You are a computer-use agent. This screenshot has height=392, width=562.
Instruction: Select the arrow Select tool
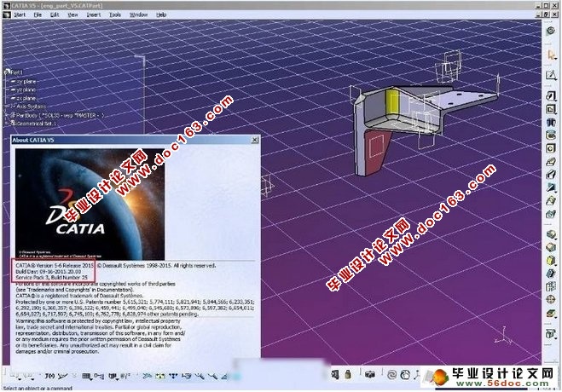[551, 55]
